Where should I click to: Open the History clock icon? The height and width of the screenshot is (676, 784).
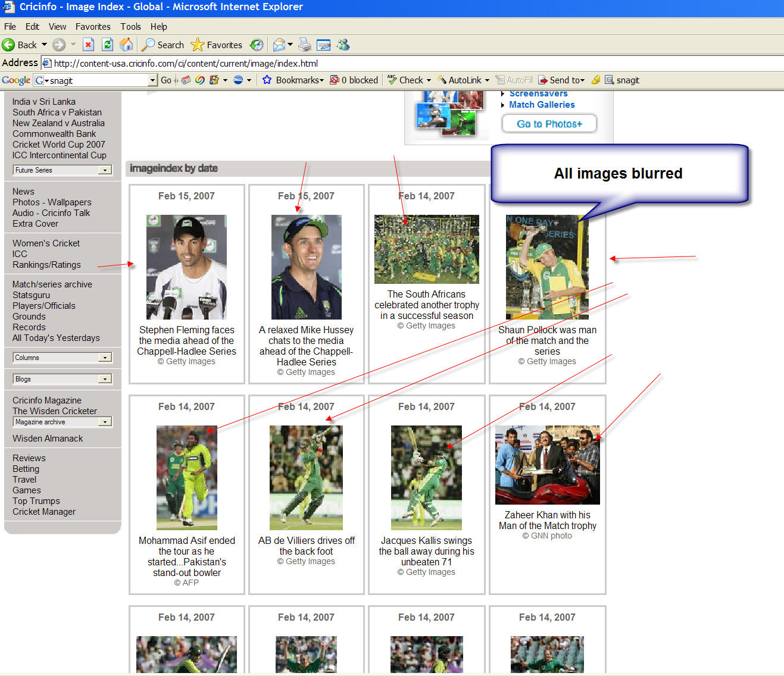[257, 45]
